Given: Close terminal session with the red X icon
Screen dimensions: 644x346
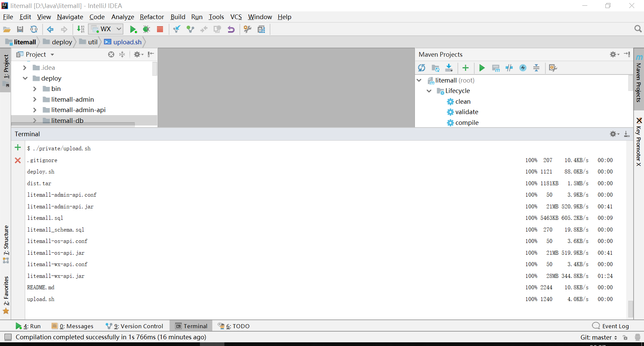Looking at the screenshot, I should (x=18, y=160).
